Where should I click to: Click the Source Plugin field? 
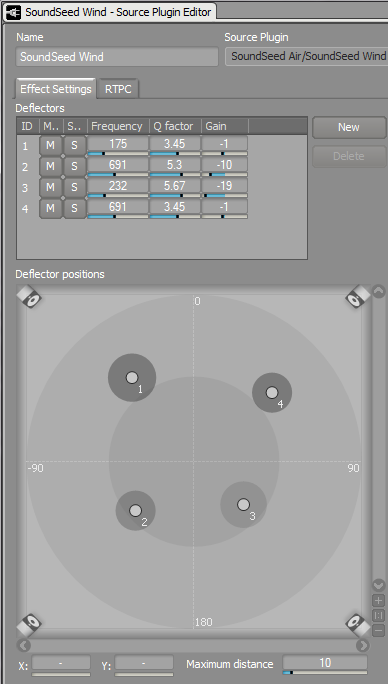coord(306,56)
